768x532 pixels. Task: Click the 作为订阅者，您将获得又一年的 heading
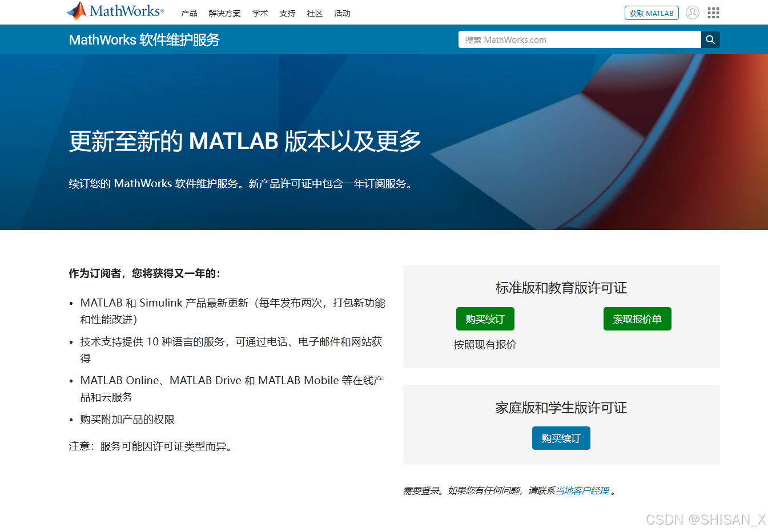point(144,273)
